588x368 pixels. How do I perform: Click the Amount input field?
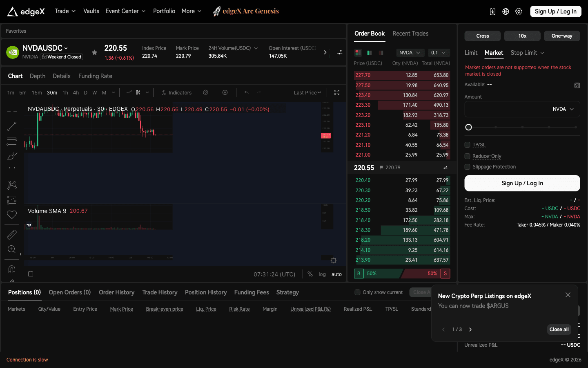[522, 109]
